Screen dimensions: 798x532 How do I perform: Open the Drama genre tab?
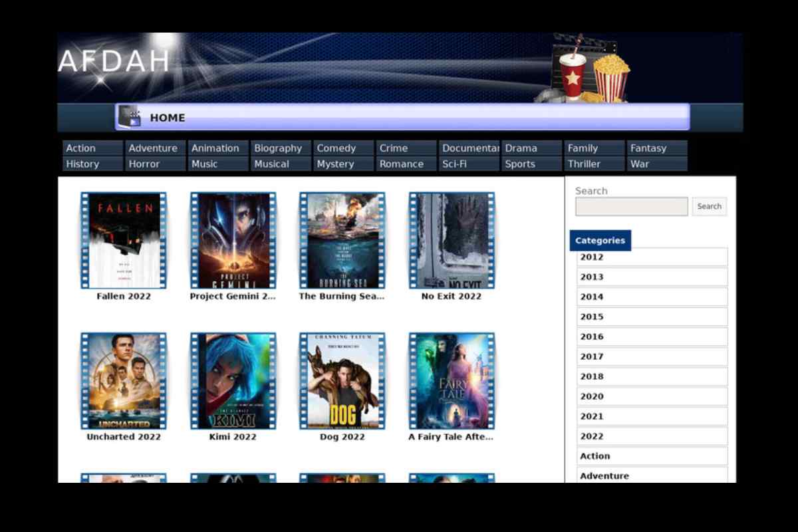click(x=532, y=148)
